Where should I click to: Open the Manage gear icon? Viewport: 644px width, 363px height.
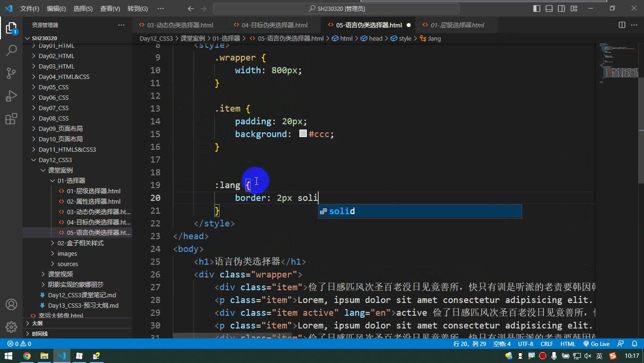11,327
